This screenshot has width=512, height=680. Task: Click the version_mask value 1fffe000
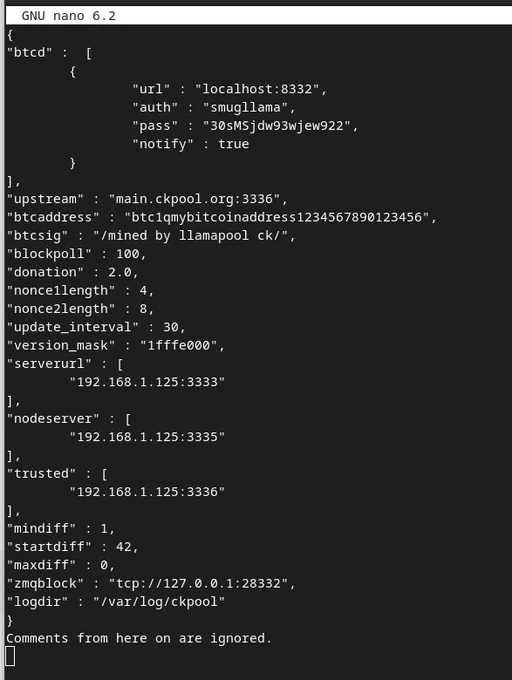click(179, 346)
